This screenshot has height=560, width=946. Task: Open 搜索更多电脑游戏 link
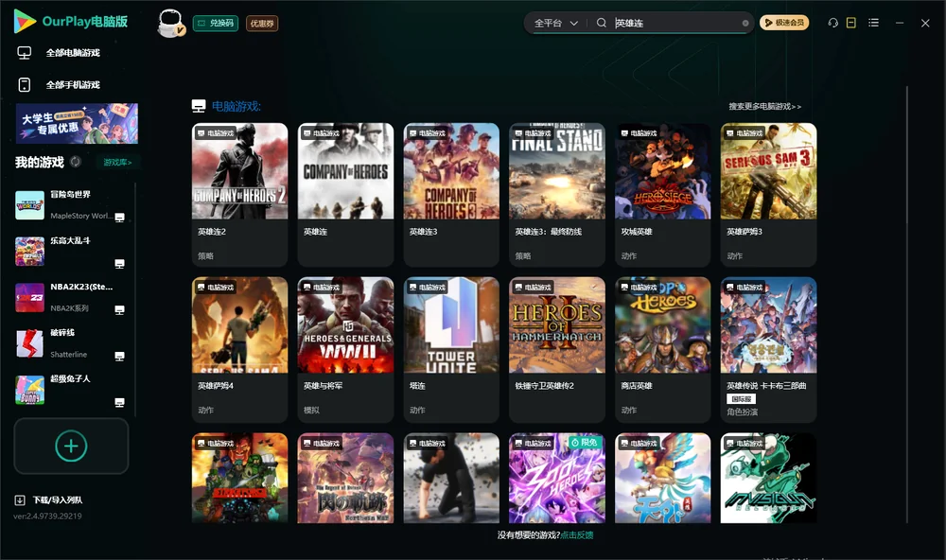click(x=765, y=106)
